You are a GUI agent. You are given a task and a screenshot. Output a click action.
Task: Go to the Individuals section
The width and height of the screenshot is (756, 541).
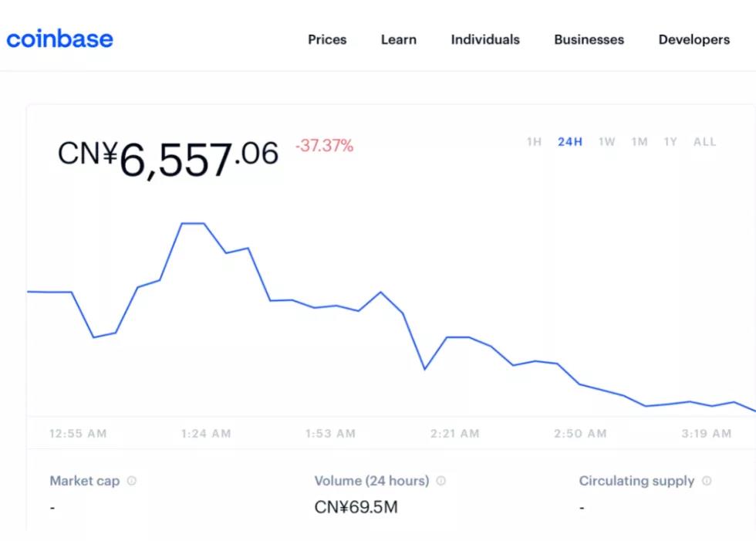pos(484,39)
